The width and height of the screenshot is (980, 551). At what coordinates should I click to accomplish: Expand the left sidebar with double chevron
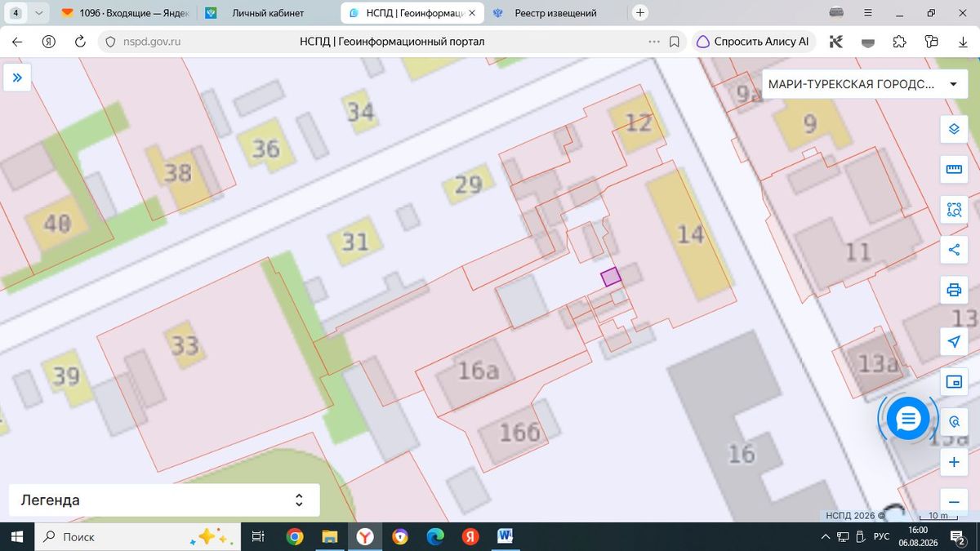16,78
